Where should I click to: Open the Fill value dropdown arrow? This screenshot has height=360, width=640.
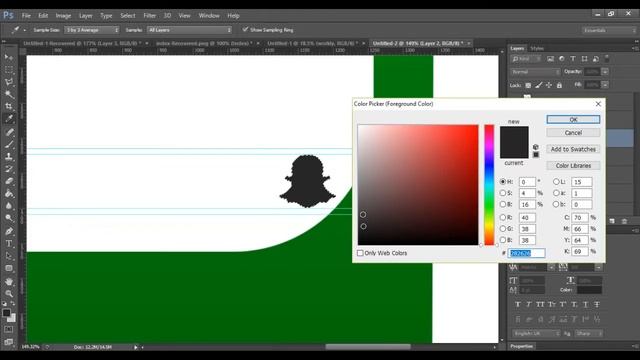[605, 85]
